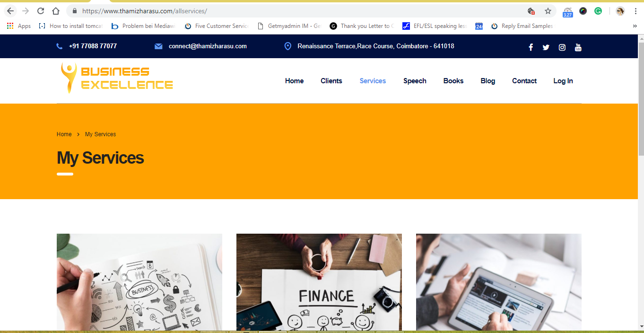The image size is (644, 333).
Task: Click the browser reload icon
Action: [x=41, y=11]
